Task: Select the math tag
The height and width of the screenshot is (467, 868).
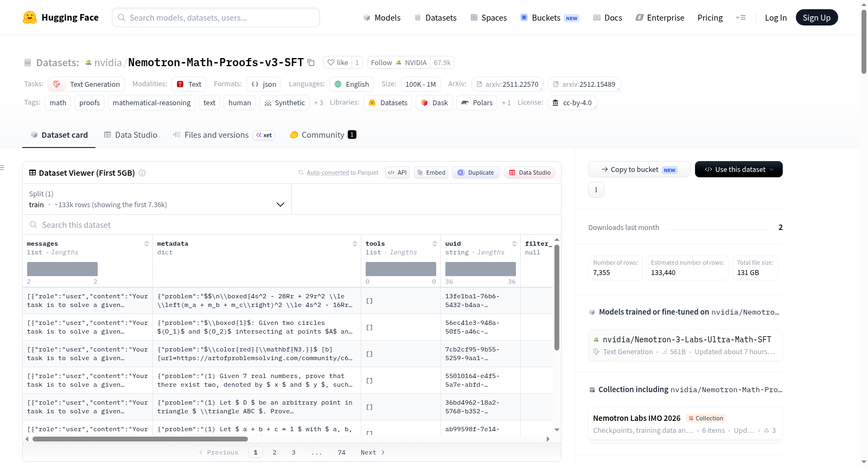Action: 58,103
